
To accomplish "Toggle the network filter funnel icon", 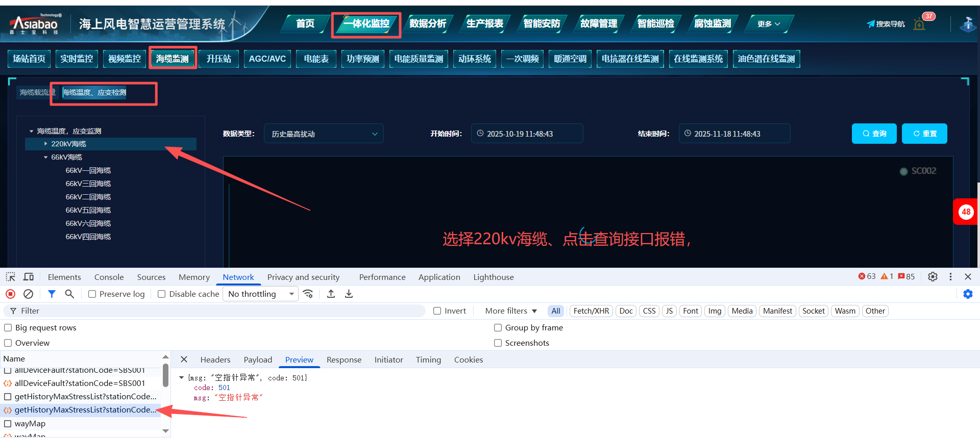I will 52,294.
